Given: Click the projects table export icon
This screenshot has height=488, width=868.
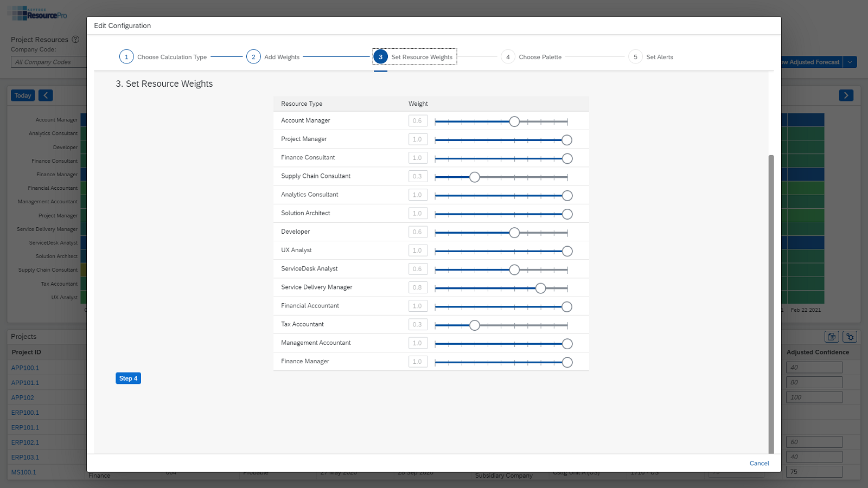Looking at the screenshot, I should [832, 337].
